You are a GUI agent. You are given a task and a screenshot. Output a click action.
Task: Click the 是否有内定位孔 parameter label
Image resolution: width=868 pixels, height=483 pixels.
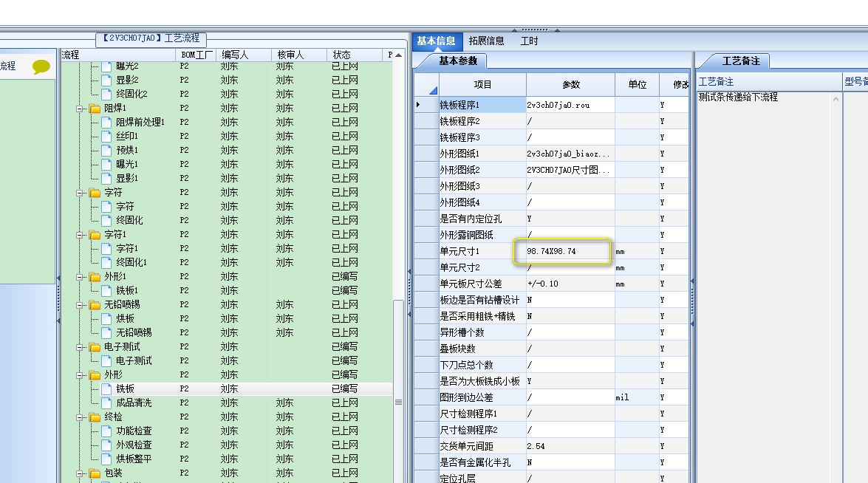click(471, 219)
